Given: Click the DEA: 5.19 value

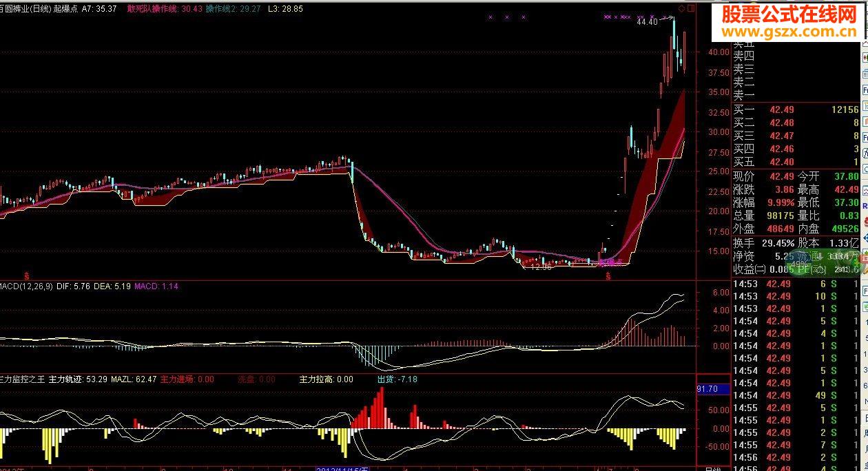Looking at the screenshot, I should (x=112, y=286).
